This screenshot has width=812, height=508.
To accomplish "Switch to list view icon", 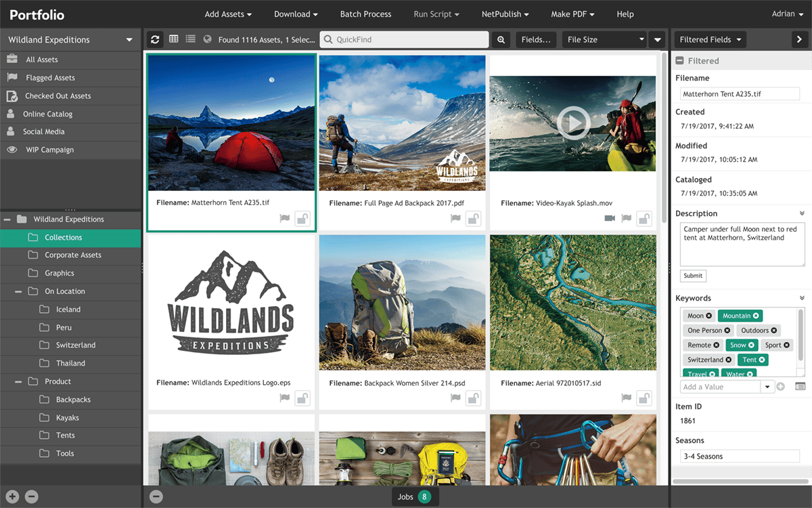I will point(190,39).
